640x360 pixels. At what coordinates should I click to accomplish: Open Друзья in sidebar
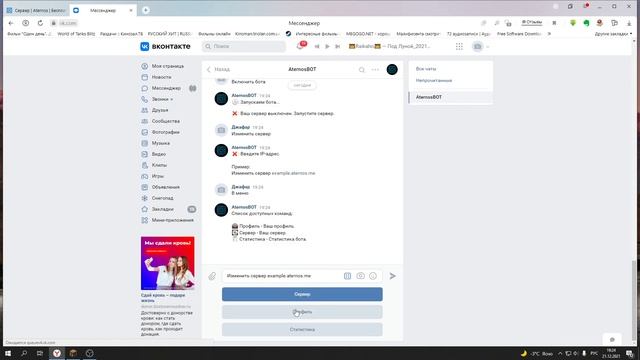coord(160,110)
